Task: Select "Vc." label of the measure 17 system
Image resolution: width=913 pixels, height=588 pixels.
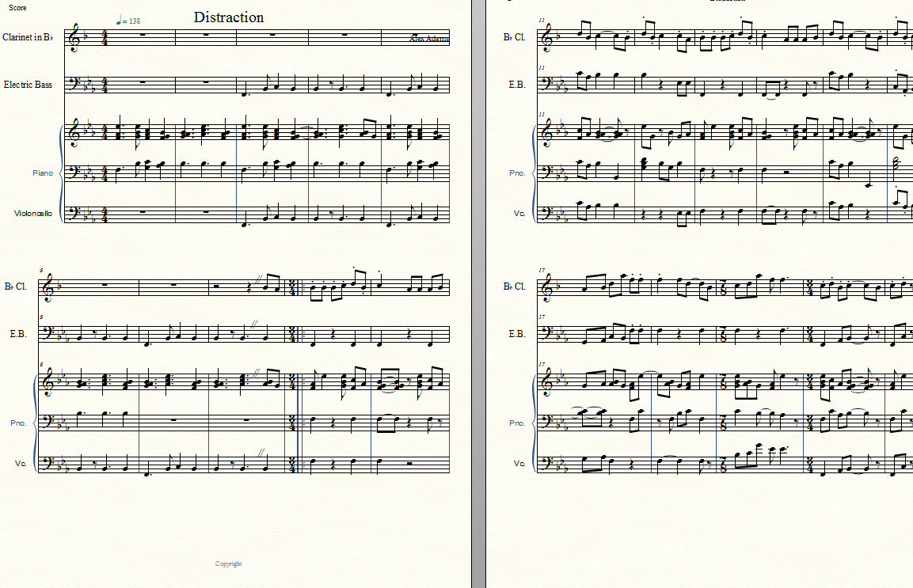Action: tap(519, 464)
